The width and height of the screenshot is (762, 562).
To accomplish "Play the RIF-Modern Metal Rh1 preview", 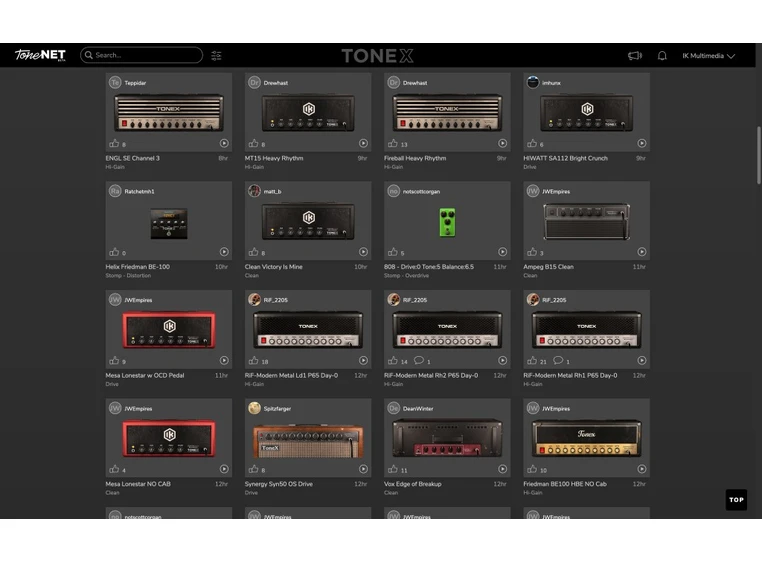I will 642,360.
